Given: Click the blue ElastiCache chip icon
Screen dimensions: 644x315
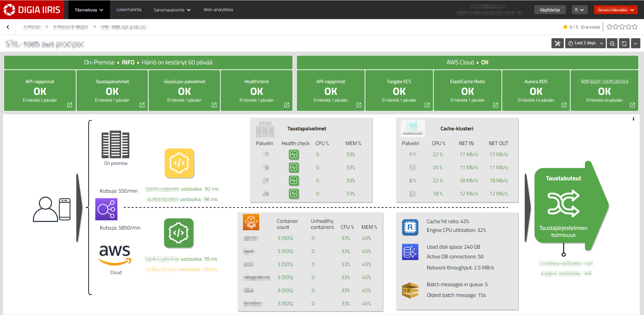Looking at the screenshot, I should click(x=410, y=228).
